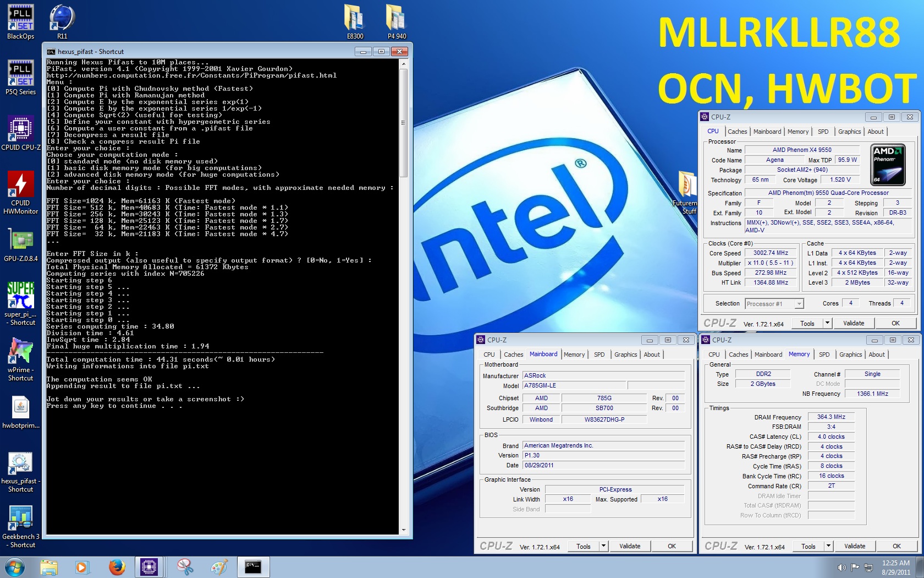Switch to command prompt taskbar button

coord(253,567)
